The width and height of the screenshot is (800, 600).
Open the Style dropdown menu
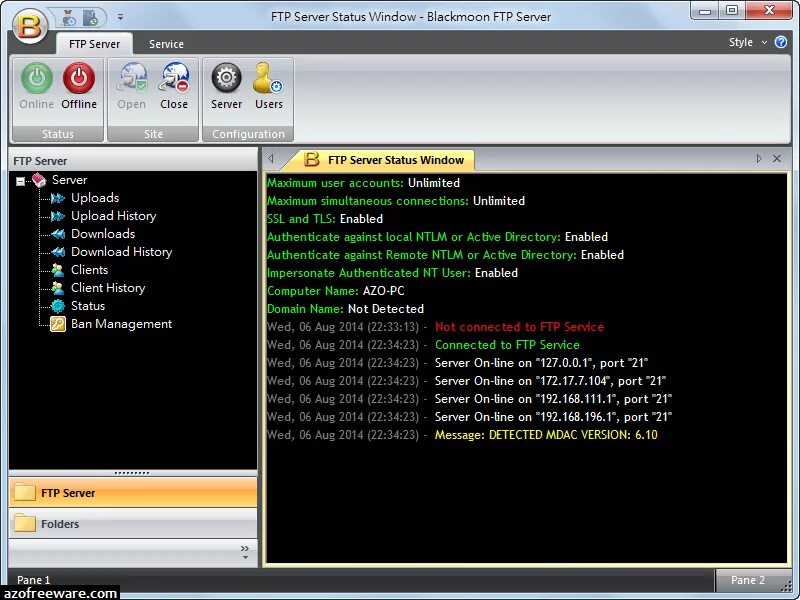(x=747, y=42)
